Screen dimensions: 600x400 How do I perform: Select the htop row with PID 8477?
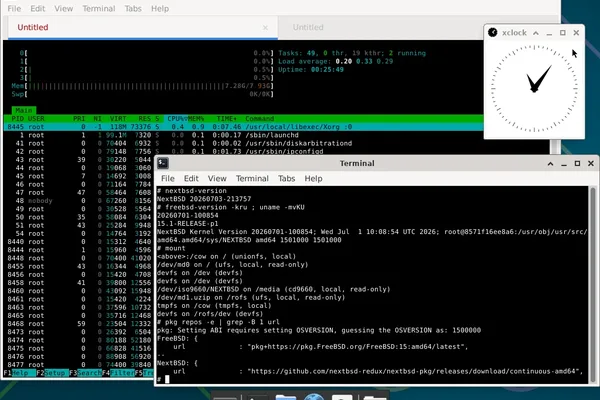pos(79,365)
